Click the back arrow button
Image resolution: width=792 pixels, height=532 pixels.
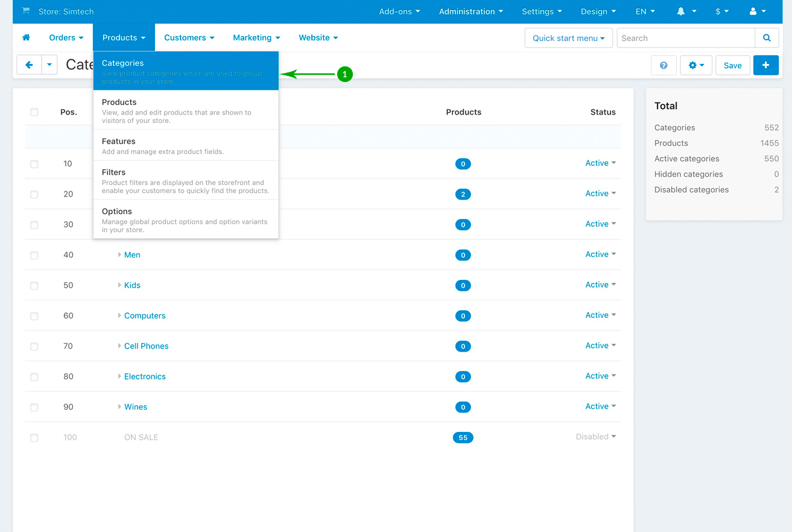tap(29, 65)
